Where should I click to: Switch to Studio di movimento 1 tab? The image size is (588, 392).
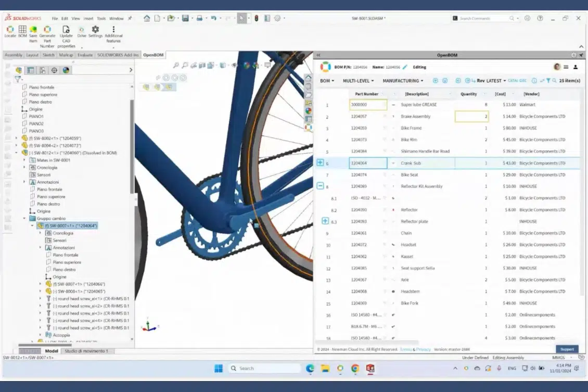point(86,351)
